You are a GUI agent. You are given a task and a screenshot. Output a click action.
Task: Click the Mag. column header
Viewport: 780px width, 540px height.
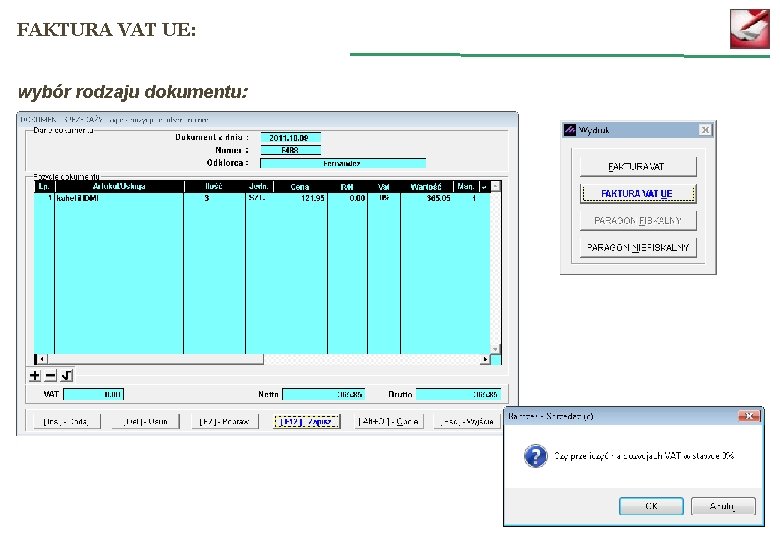click(466, 186)
